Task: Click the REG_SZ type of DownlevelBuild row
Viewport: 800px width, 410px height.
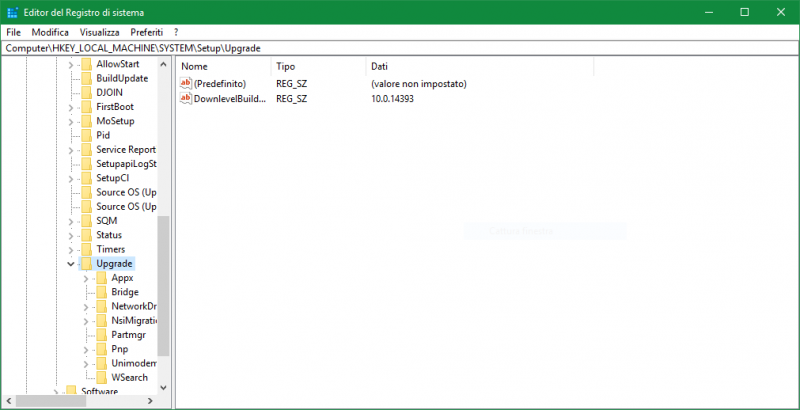Action: [291, 99]
